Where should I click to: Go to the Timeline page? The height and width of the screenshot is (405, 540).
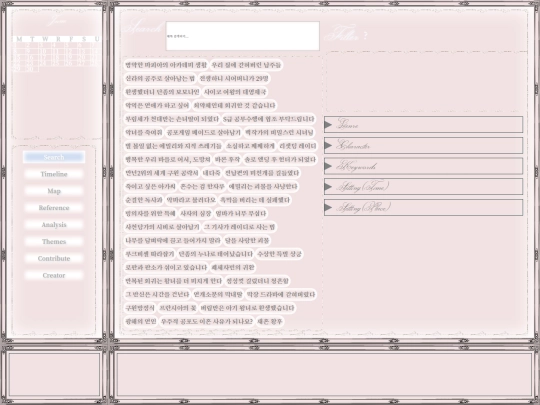click(54, 174)
